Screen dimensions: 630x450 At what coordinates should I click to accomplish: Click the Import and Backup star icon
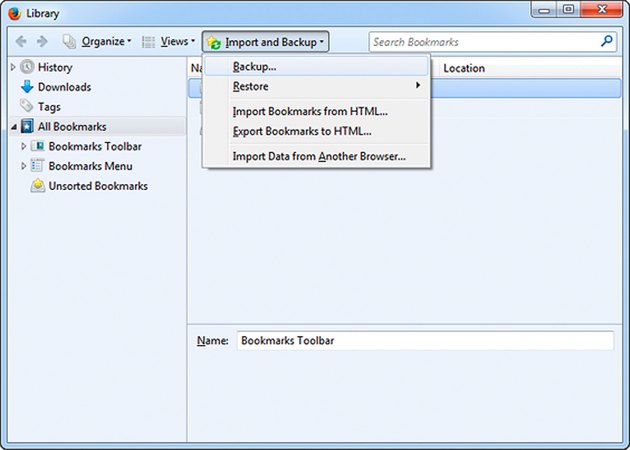[x=214, y=42]
